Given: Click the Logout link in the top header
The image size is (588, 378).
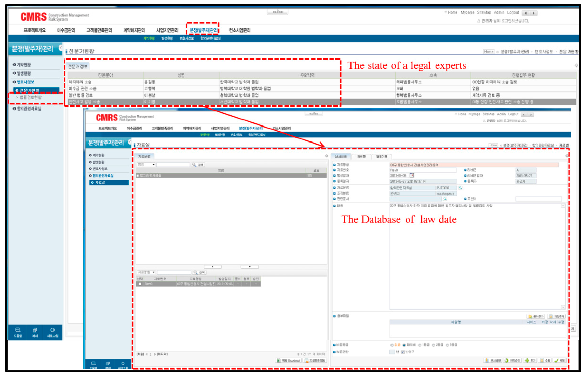Looking at the screenshot, I should pyautogui.click(x=513, y=12).
